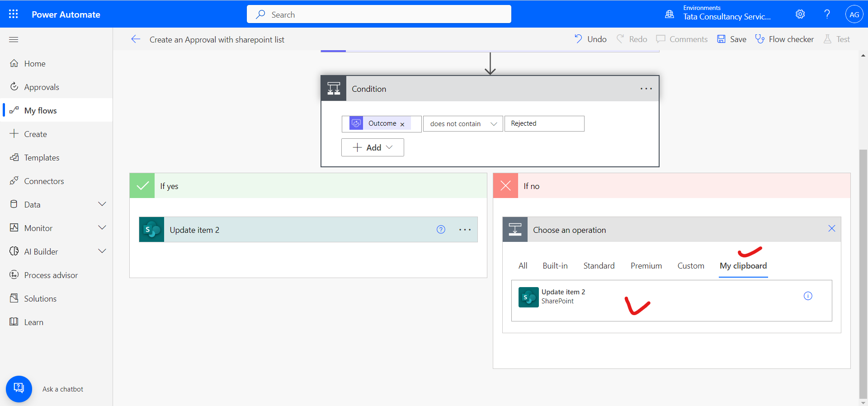Open the Ask a chatbot button
Image resolution: width=868 pixels, height=406 pixels.
(x=19, y=389)
